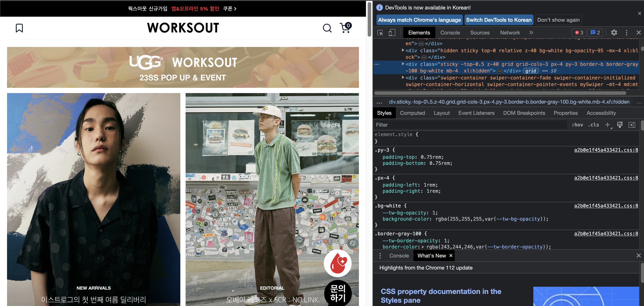Open a2b0e1f45a433421.css:8 link for .bg-white
Viewport: 644px width, 306px height.
pos(606,206)
